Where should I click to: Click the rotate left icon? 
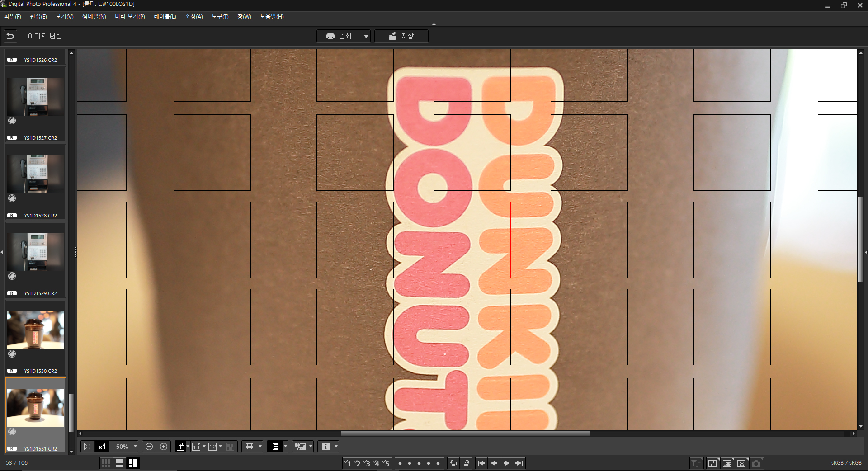coord(453,463)
